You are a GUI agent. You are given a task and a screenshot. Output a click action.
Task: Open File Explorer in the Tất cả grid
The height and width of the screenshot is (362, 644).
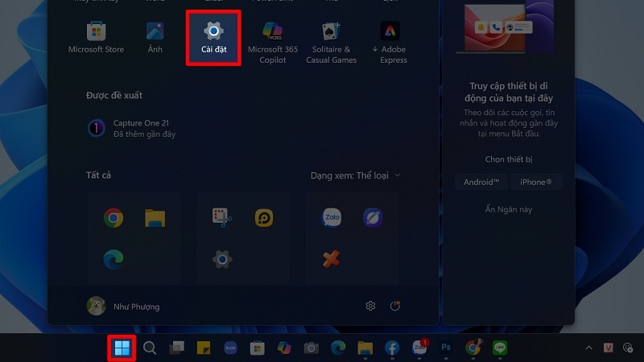coord(155,218)
